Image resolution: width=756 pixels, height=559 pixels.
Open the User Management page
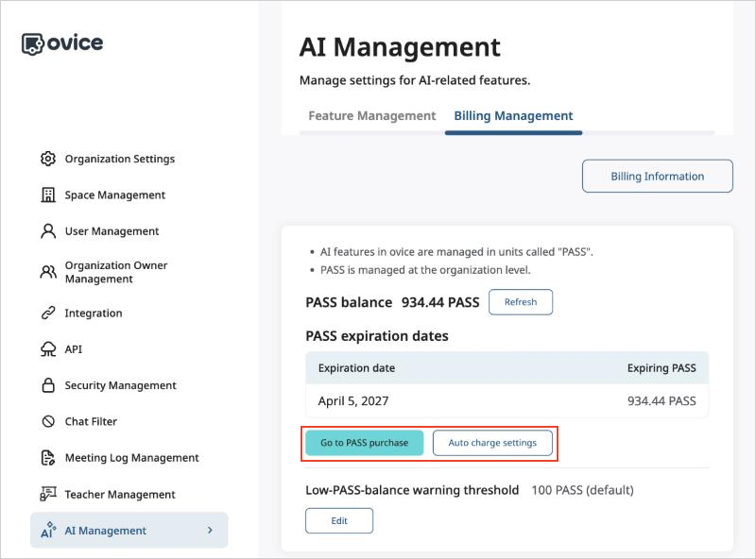(112, 231)
